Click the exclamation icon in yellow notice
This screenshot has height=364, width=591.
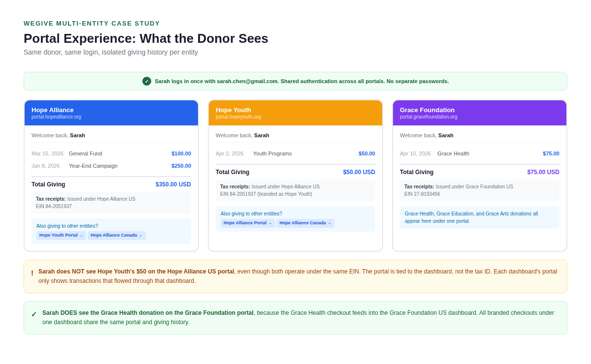pos(33,273)
